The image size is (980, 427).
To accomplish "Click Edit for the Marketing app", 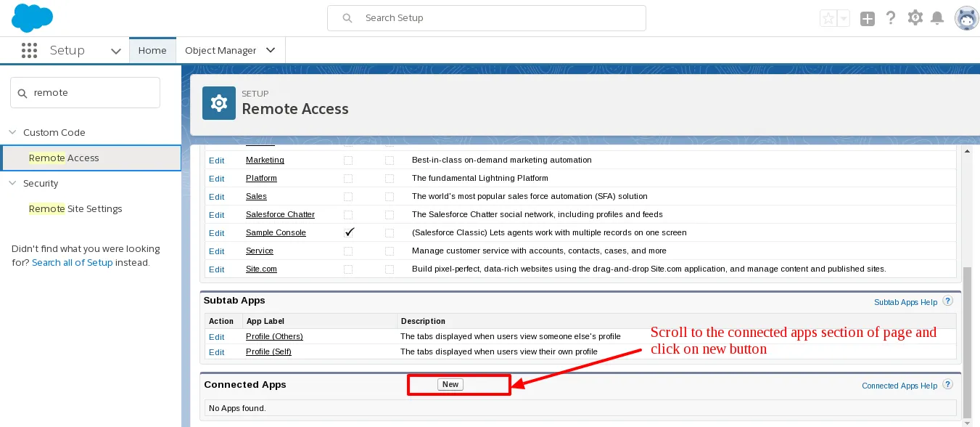I will 217,160.
